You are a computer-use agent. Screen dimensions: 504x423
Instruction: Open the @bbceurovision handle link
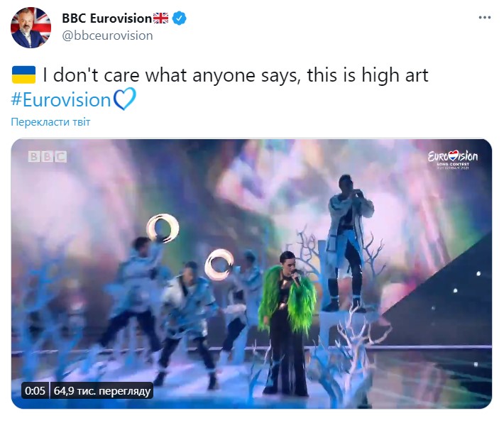click(x=107, y=35)
